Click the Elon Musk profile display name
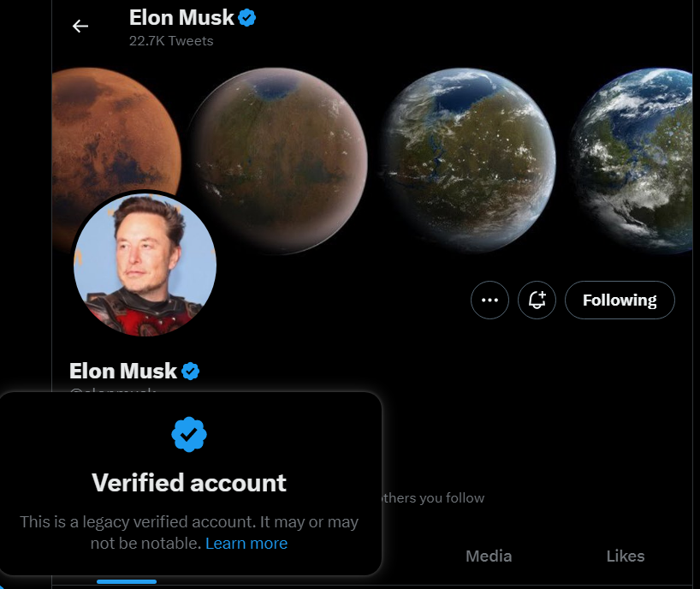 pos(123,371)
